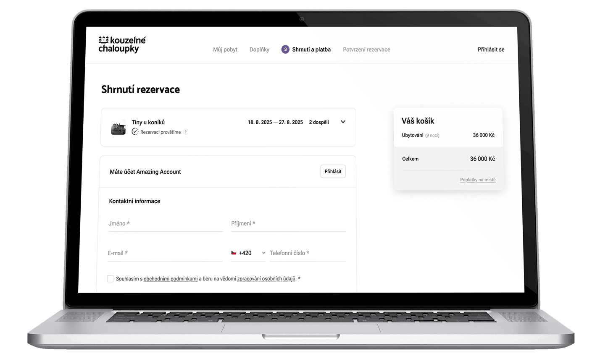Click the Kouzelné chaloupky logo
The height and width of the screenshot is (364, 600).
pos(122,45)
